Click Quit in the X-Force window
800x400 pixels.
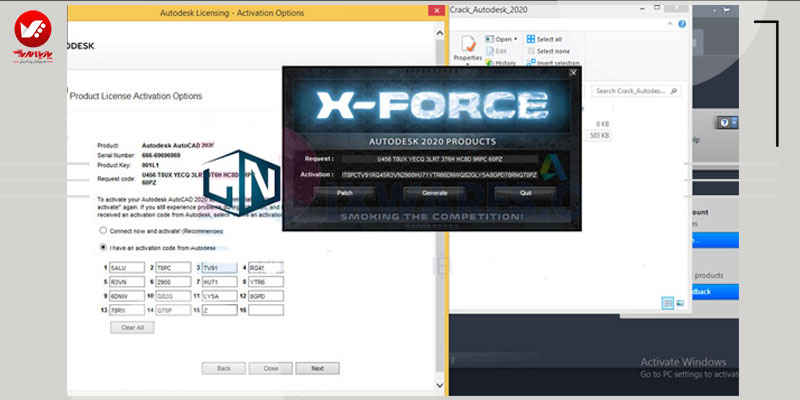coord(526,193)
